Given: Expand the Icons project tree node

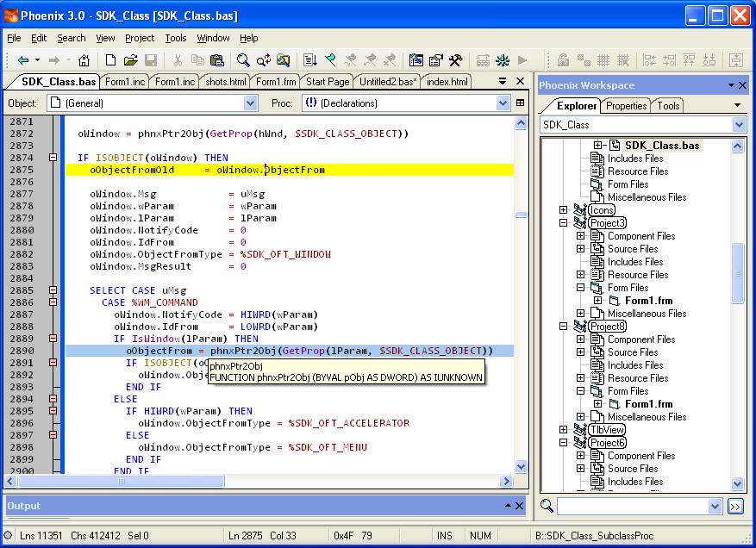Looking at the screenshot, I should point(563,209).
